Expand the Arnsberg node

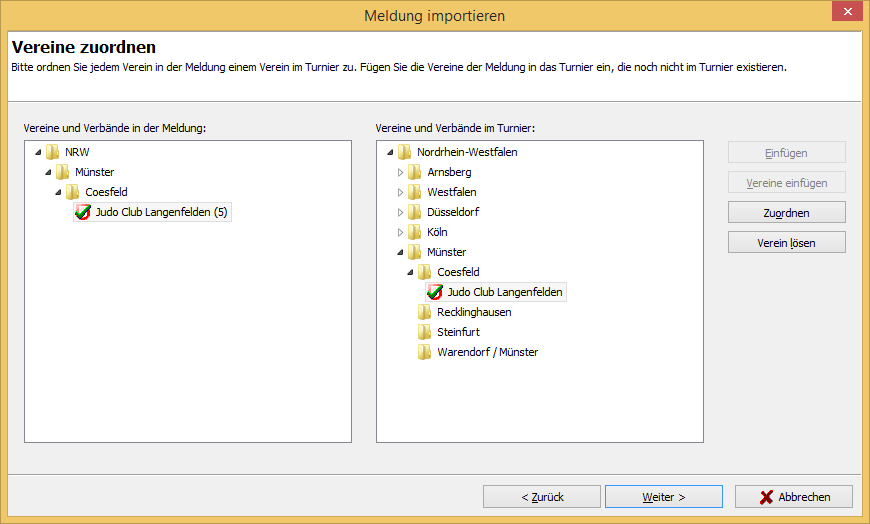[400, 173]
